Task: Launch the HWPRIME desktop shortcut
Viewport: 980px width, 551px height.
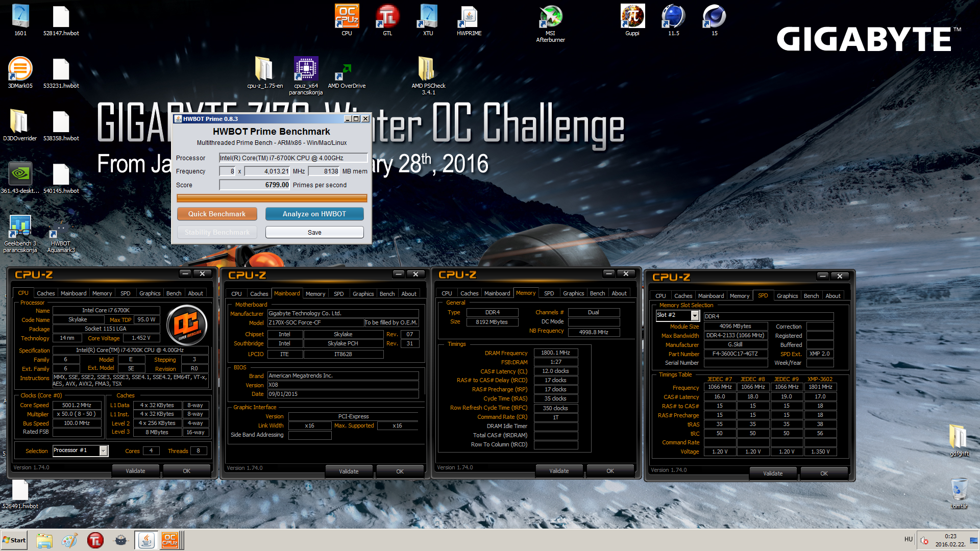Action: coord(469,20)
